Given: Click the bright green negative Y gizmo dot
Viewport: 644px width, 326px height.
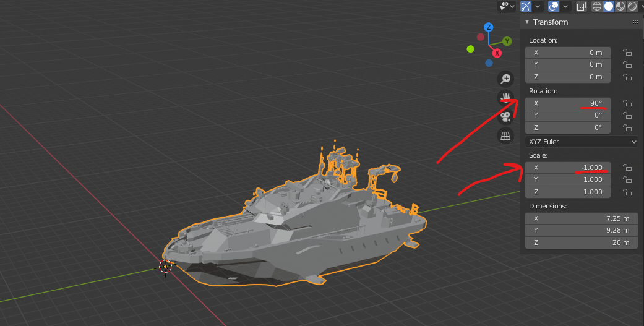Looking at the screenshot, I should [x=471, y=49].
